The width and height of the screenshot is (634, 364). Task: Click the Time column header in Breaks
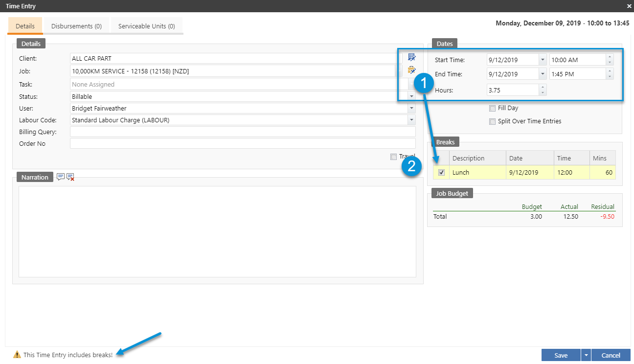click(x=572, y=158)
